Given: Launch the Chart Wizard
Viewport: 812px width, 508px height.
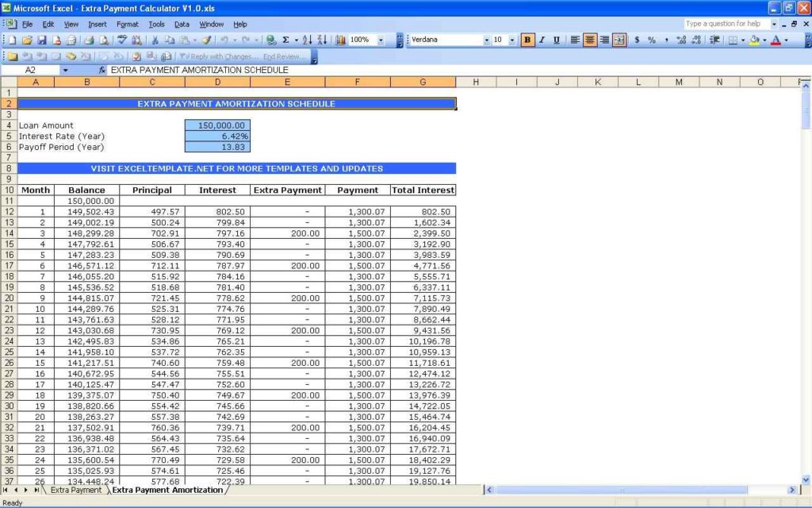Looking at the screenshot, I should [340, 39].
